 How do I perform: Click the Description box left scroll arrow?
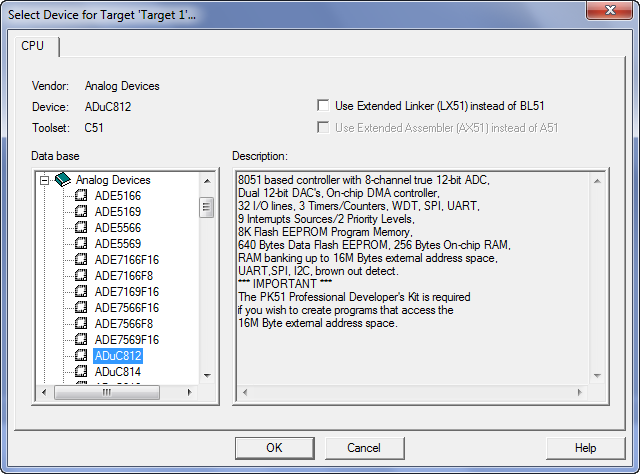pos(245,392)
